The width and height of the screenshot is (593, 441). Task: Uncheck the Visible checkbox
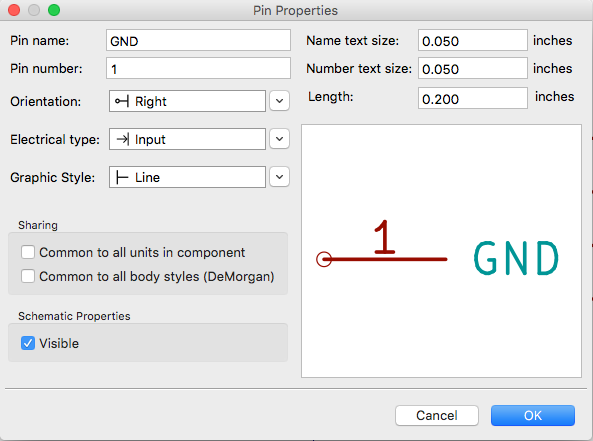click(28, 343)
